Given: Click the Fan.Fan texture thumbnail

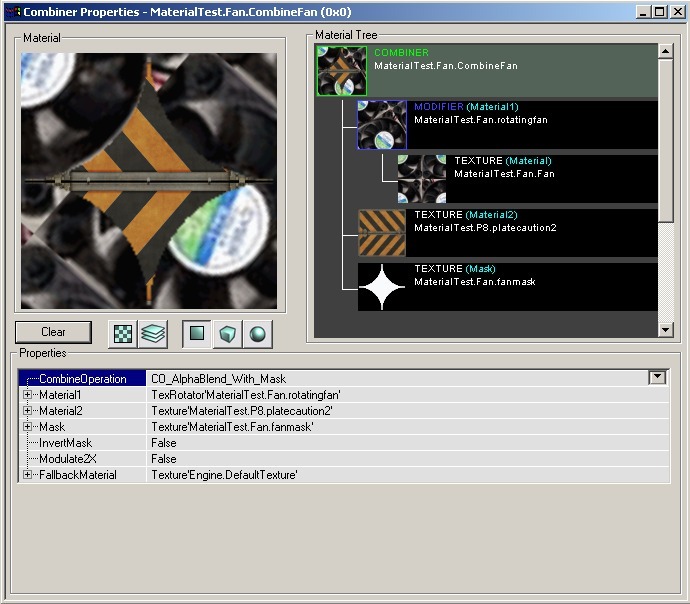Looking at the screenshot, I should (x=421, y=179).
